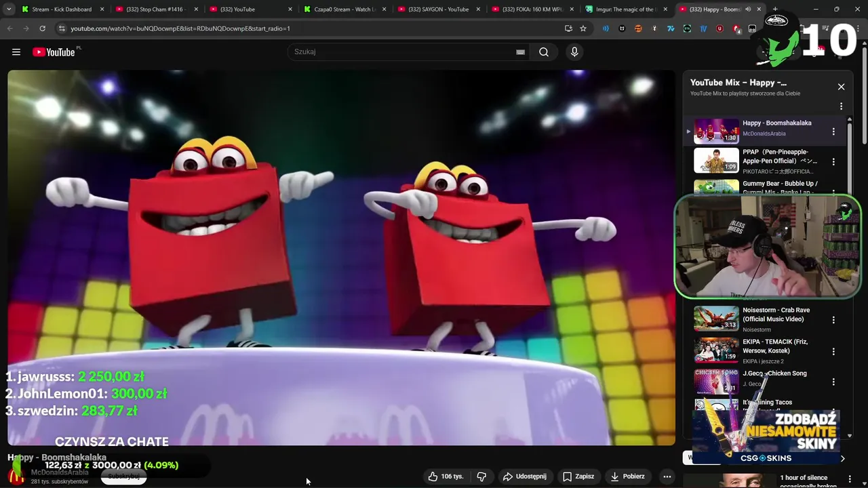This screenshot has height=488, width=868.
Task: Reload the current page
Action: 42,28
